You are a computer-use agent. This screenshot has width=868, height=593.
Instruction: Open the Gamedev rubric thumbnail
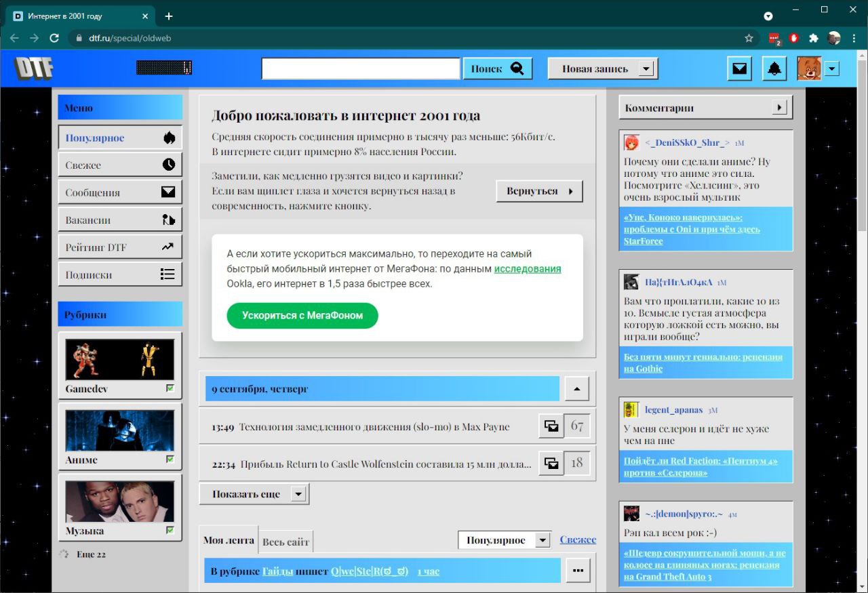(x=120, y=359)
